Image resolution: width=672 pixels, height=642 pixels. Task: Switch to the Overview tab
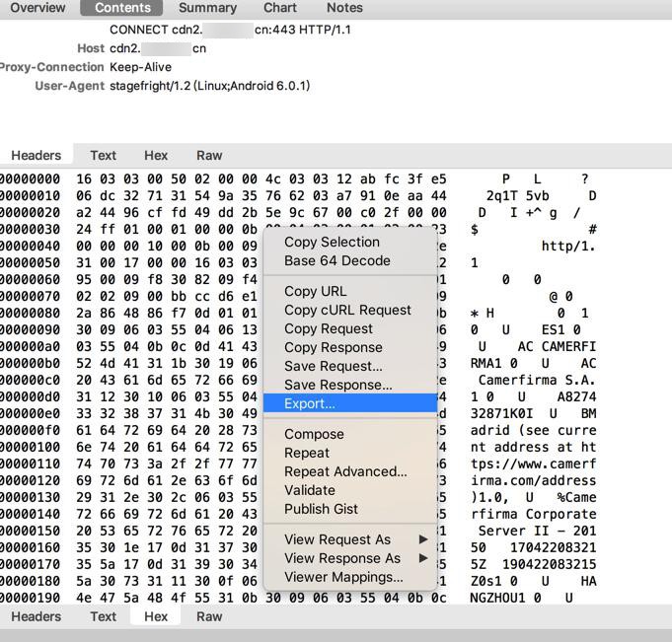pos(37,8)
